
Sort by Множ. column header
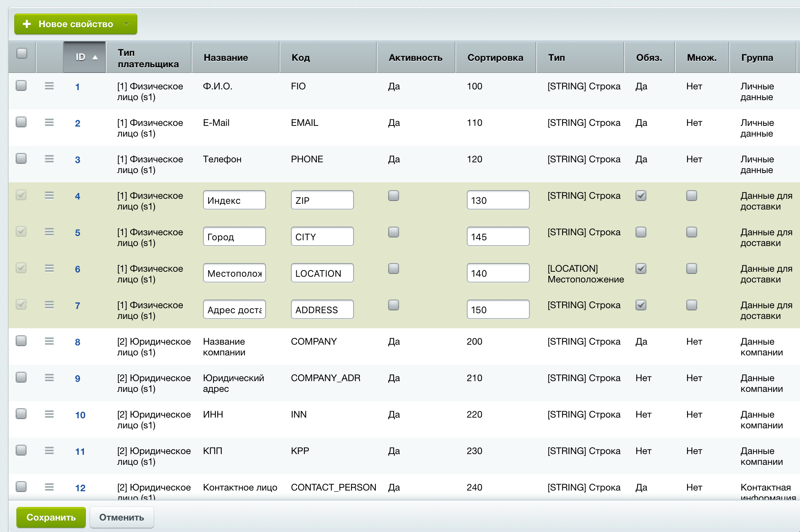(702, 58)
